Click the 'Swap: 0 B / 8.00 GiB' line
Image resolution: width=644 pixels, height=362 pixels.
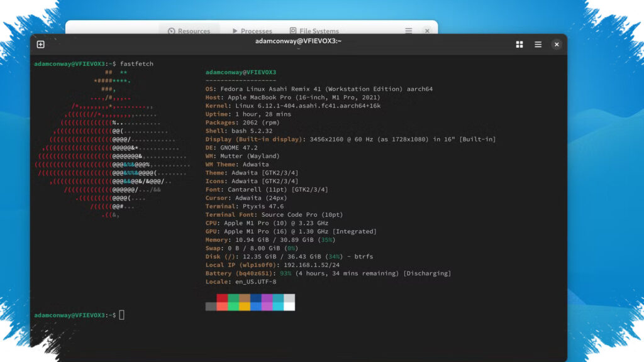(252, 248)
